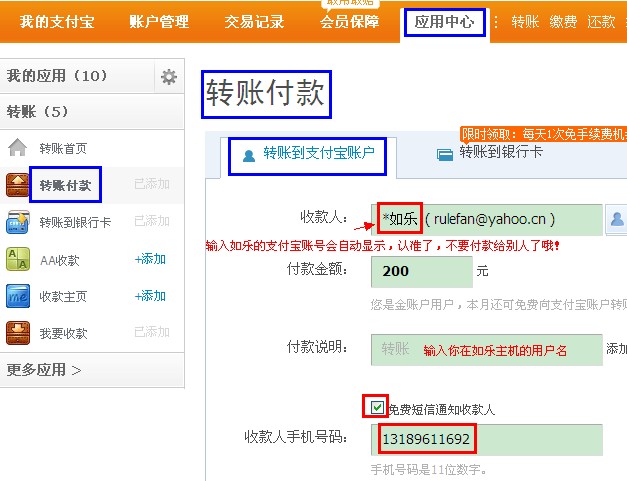627x481 pixels.
Task: Click 转账 shortcut link in top bar
Action: point(525,22)
